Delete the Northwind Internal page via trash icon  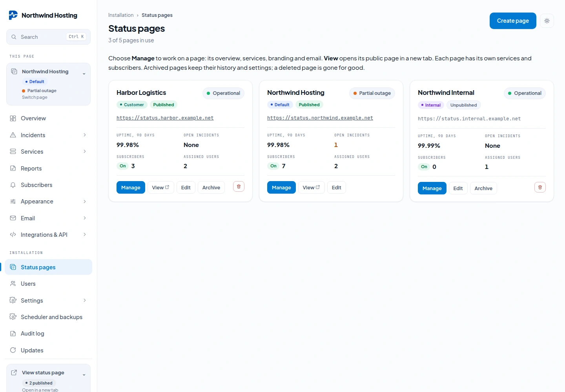pos(540,187)
